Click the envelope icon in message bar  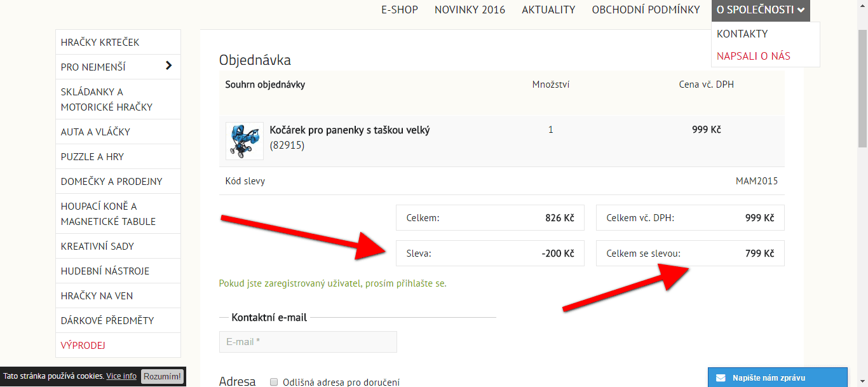pos(721,377)
